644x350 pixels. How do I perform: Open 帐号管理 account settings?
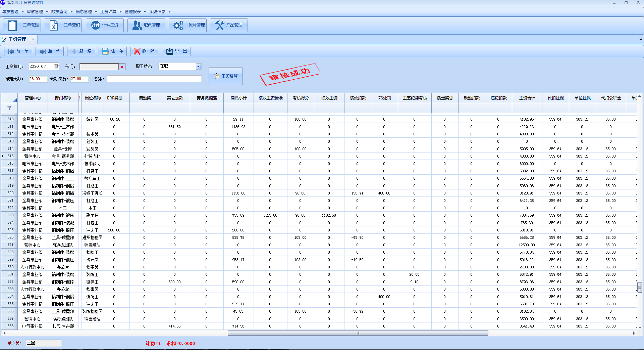pyautogui.click(x=188, y=25)
